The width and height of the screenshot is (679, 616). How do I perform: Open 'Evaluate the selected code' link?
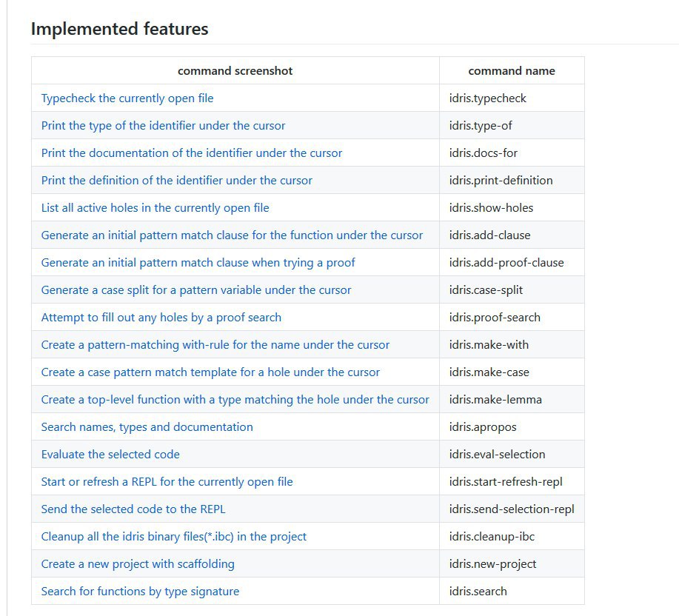(x=110, y=454)
